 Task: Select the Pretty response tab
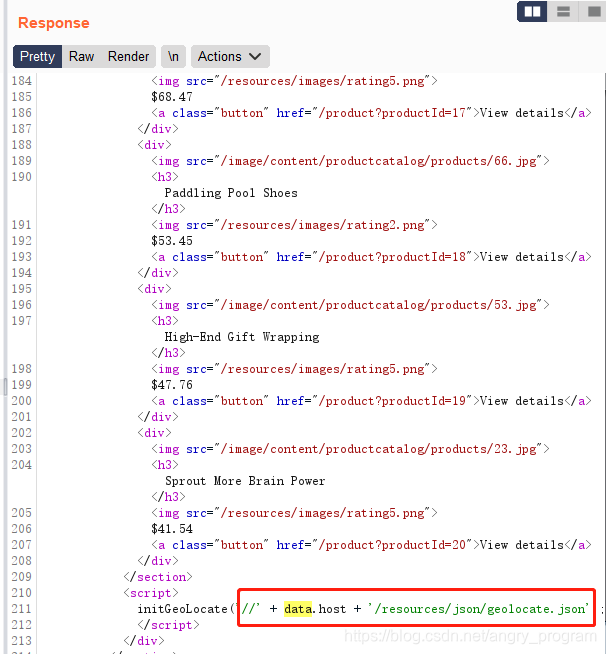click(x=38, y=56)
